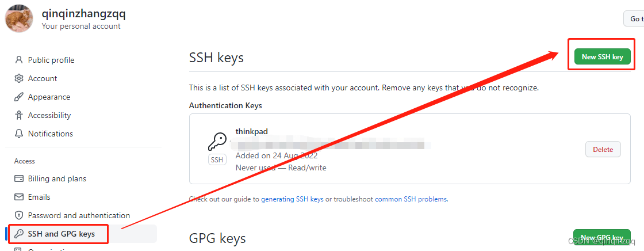Click the Billing and plans card icon
Viewport: 644px width, 251px height.
(x=19, y=178)
